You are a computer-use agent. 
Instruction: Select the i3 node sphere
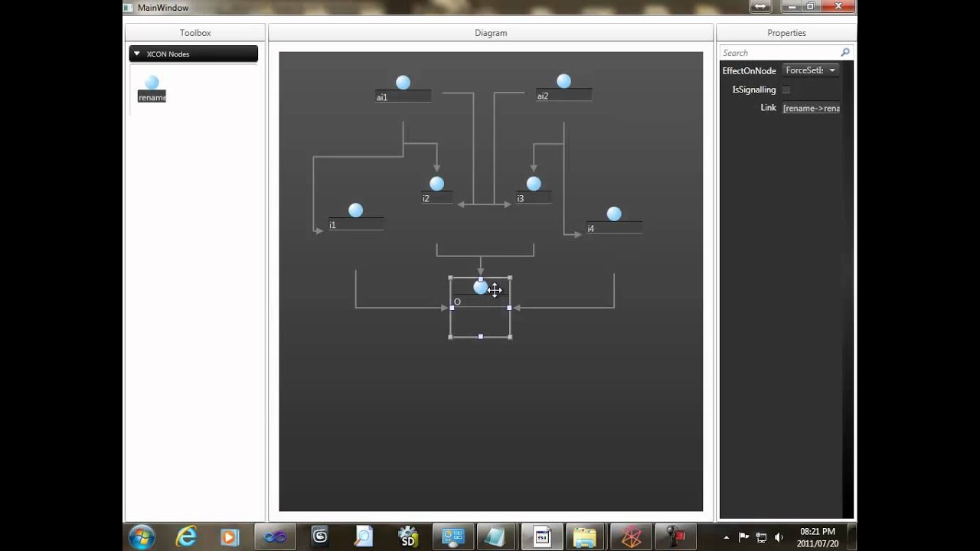[533, 184]
